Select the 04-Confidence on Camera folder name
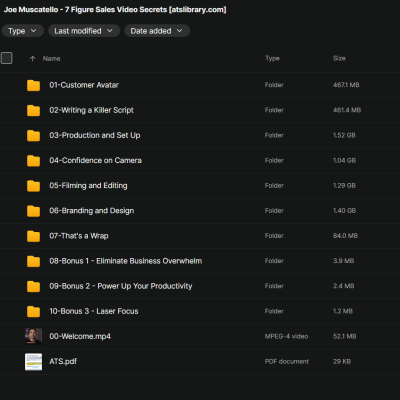This screenshot has width=400, height=400. pyautogui.click(x=95, y=160)
